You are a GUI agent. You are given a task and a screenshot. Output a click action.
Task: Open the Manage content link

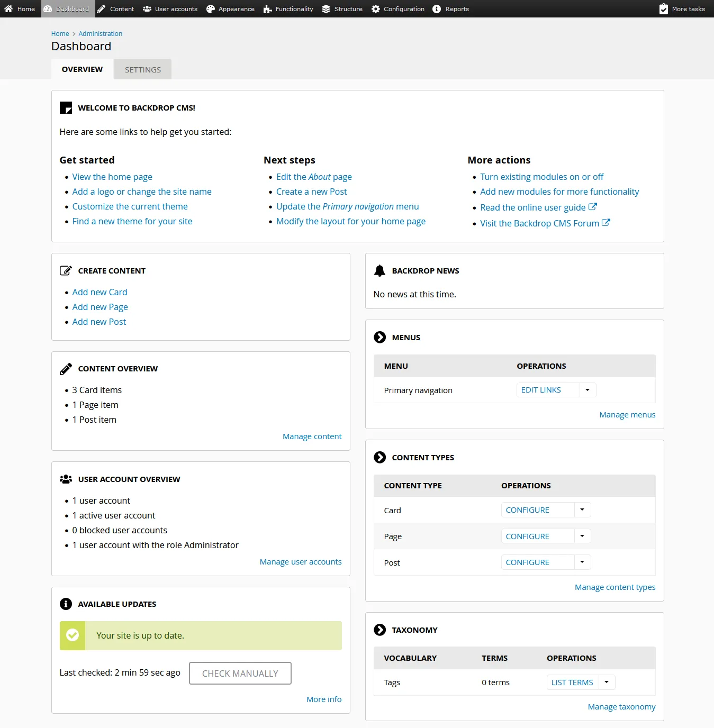point(312,436)
